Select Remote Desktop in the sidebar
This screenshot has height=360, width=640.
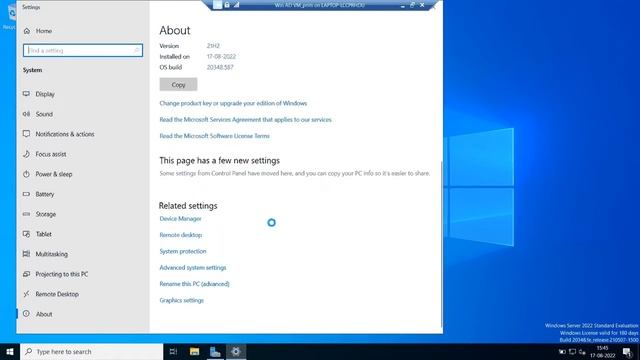point(51,294)
